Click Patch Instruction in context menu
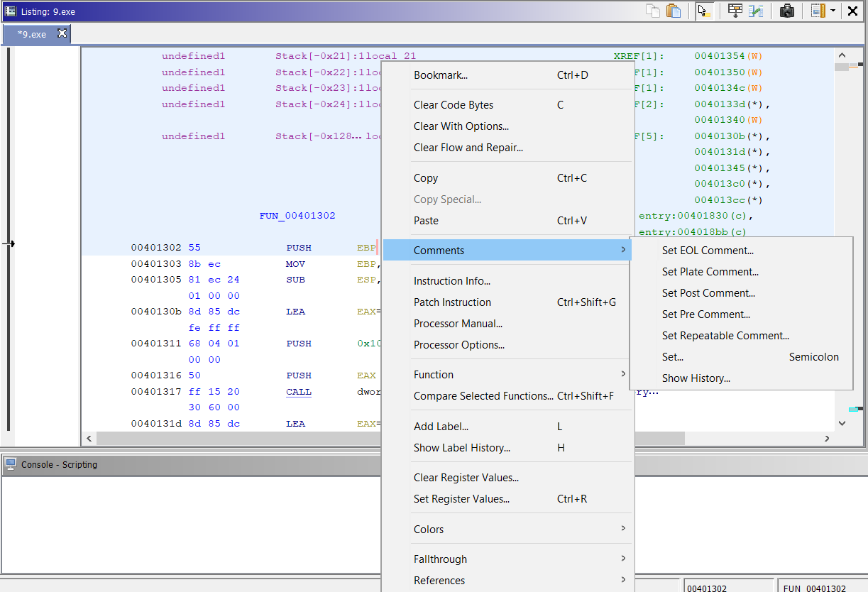 (x=452, y=302)
